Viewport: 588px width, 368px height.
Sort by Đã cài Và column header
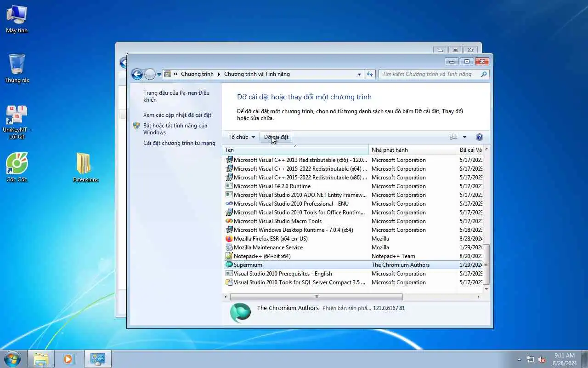click(x=470, y=150)
